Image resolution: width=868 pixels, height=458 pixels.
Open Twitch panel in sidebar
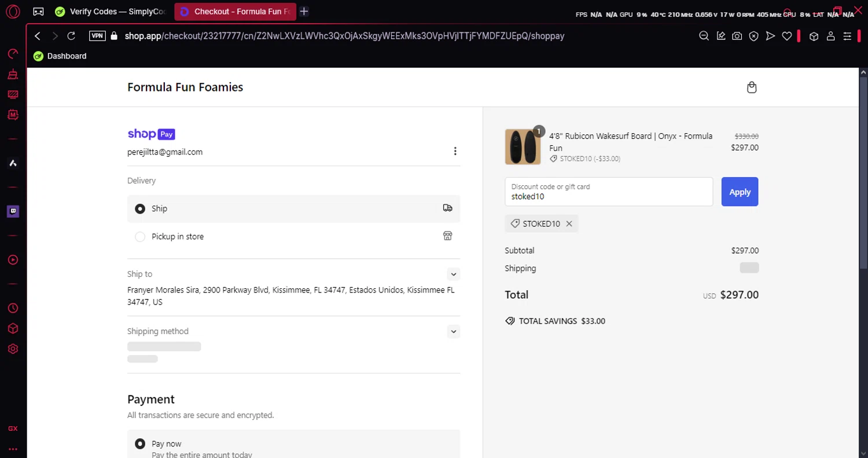(13, 211)
